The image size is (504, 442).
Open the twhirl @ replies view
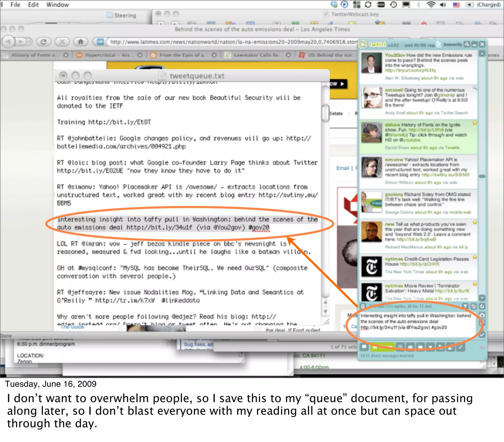coord(400,347)
